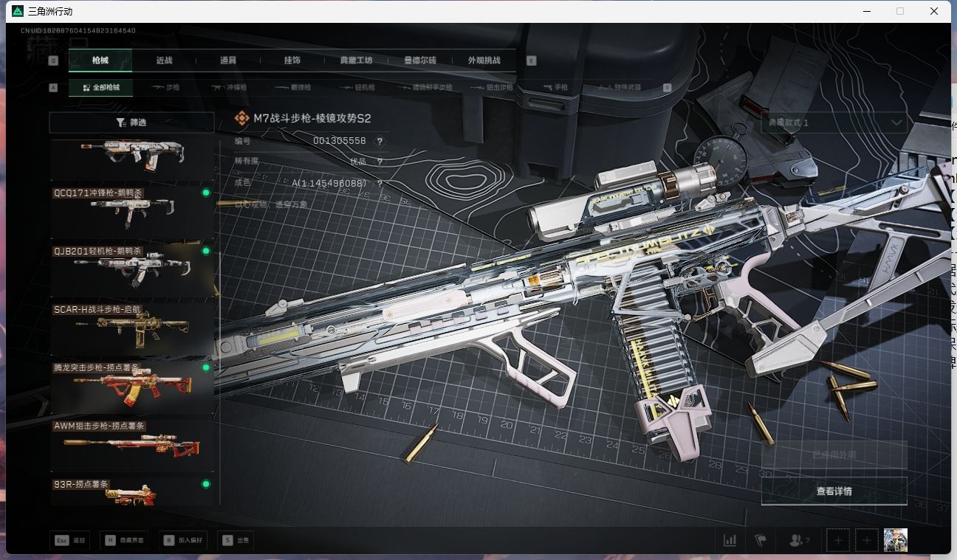This screenshot has height=560, width=957.
Task: Click the ? help icon beside 编号
Action: [379, 142]
